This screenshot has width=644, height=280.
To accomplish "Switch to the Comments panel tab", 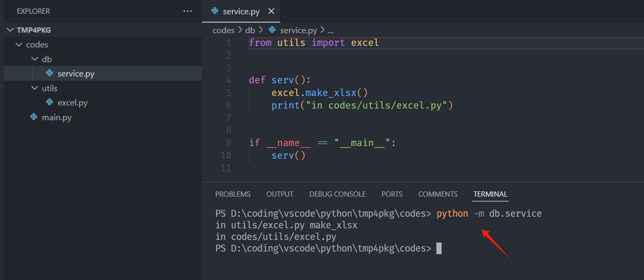I will pos(438,194).
